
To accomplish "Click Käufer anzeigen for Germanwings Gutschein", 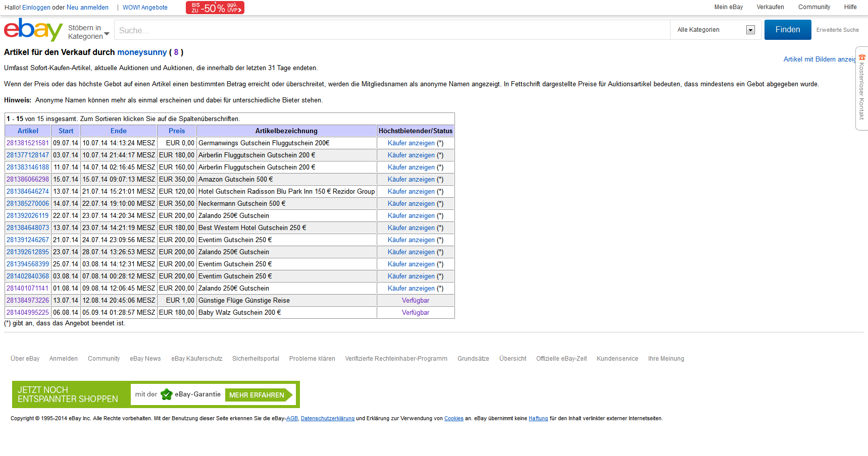I will [411, 143].
